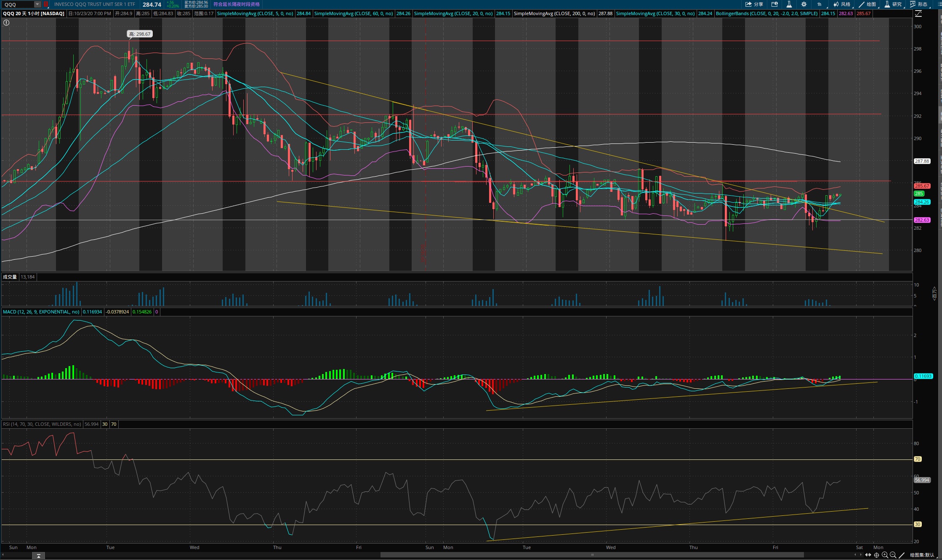Click the red linked-color symbol indicator

point(46,5)
